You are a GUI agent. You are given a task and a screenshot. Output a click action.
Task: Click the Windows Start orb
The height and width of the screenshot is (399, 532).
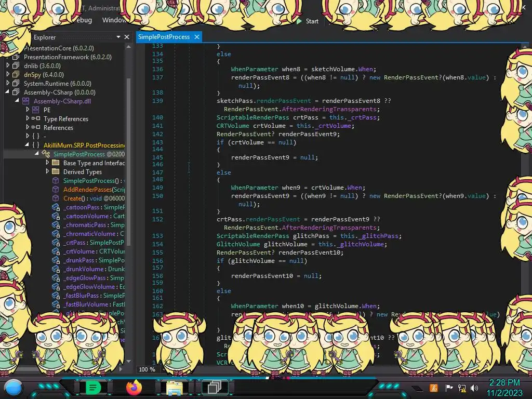14,388
